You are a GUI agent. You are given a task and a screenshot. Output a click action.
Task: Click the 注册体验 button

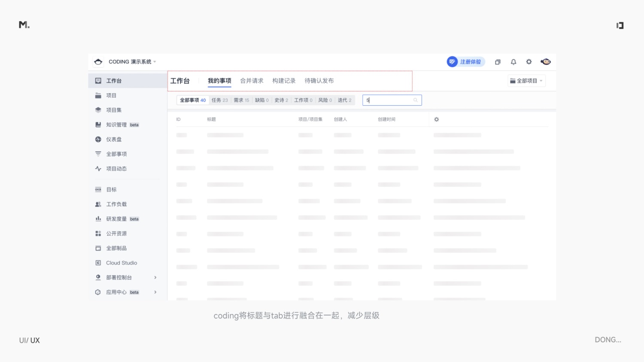466,62
